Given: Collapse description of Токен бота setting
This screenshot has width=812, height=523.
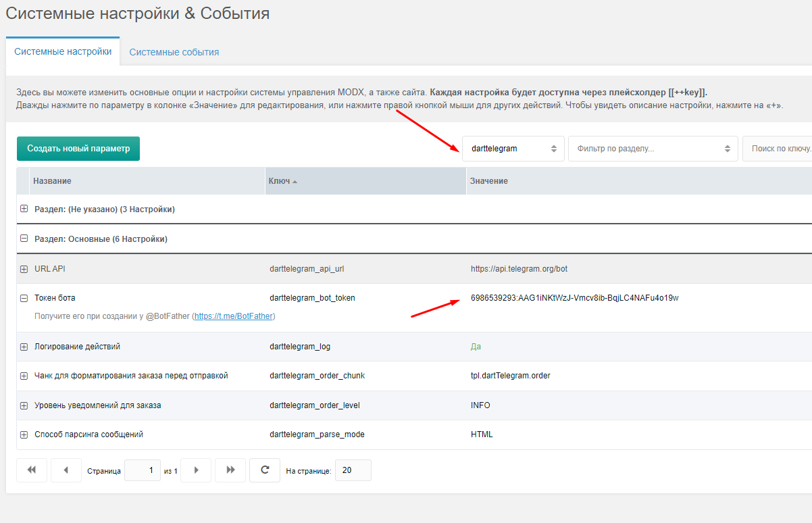Looking at the screenshot, I should tap(24, 298).
